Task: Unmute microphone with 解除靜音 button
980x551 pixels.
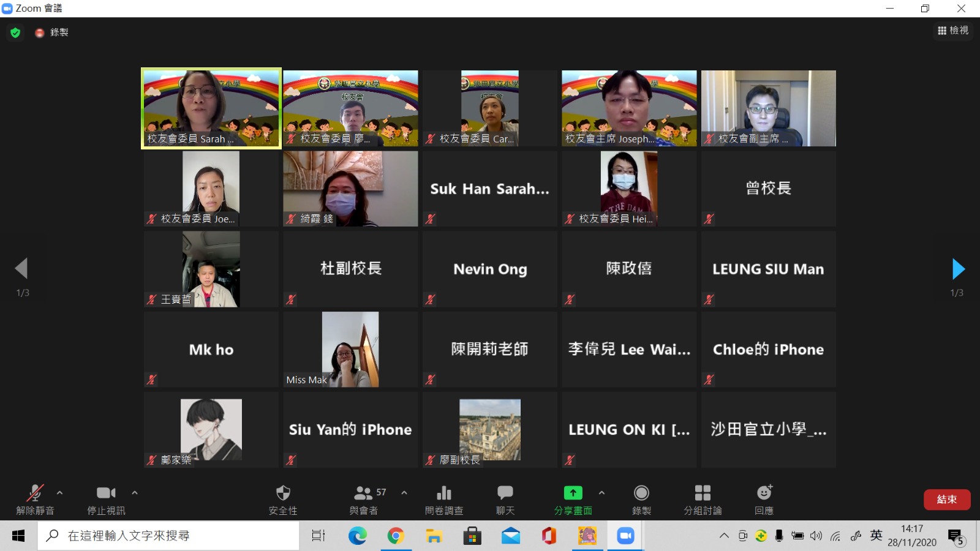Action: [x=35, y=493]
